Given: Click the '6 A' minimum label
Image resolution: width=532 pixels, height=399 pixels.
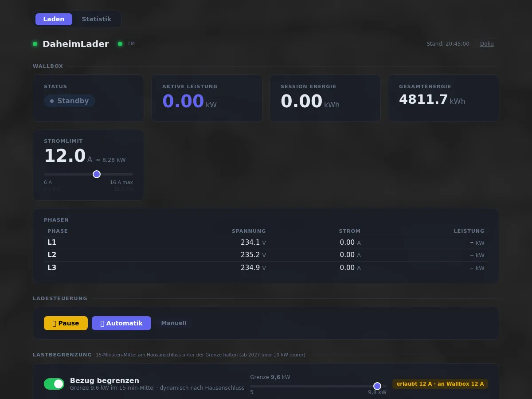Looking at the screenshot, I should click(x=48, y=182).
